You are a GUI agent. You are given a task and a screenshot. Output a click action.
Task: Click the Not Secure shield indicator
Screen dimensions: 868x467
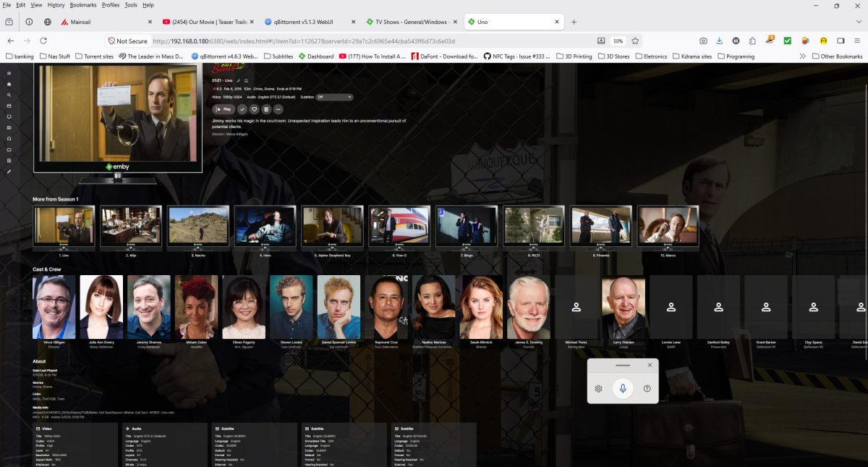(x=128, y=41)
